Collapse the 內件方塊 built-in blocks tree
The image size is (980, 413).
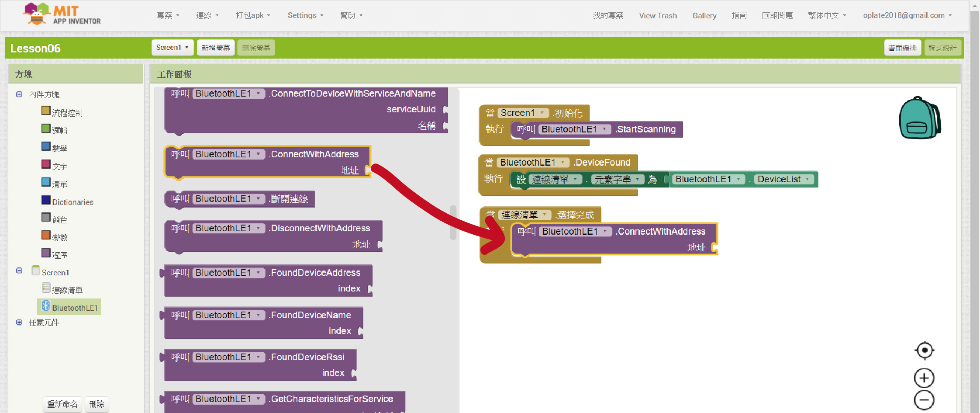[x=19, y=94]
